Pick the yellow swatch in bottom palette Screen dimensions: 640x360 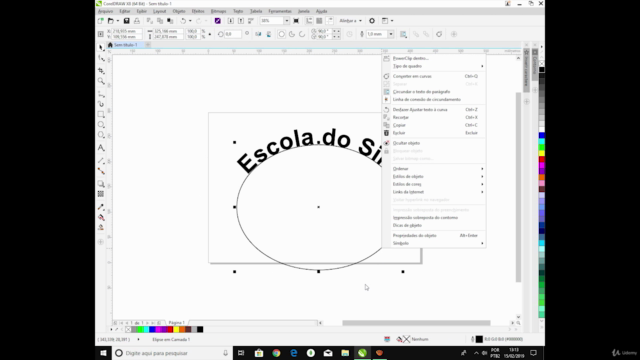pyautogui.click(x=176, y=329)
